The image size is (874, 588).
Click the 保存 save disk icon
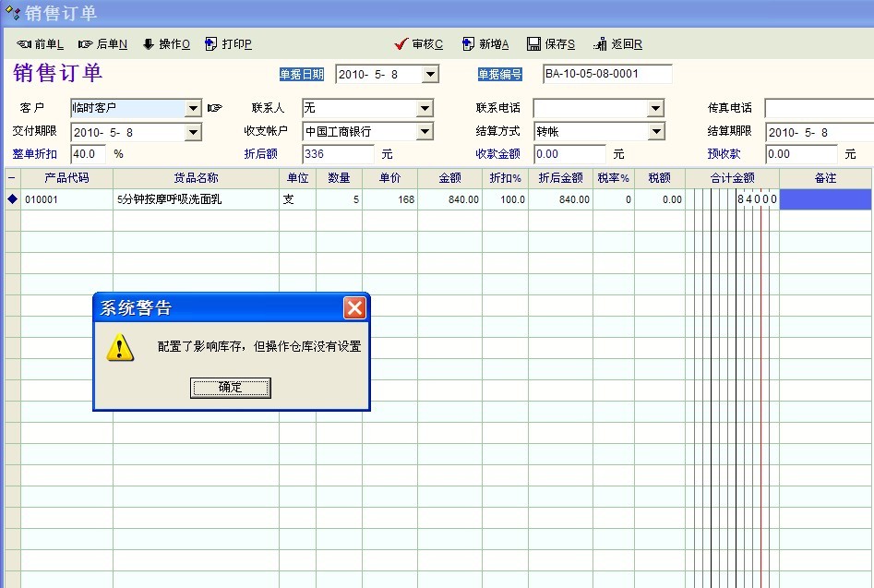pyautogui.click(x=533, y=44)
